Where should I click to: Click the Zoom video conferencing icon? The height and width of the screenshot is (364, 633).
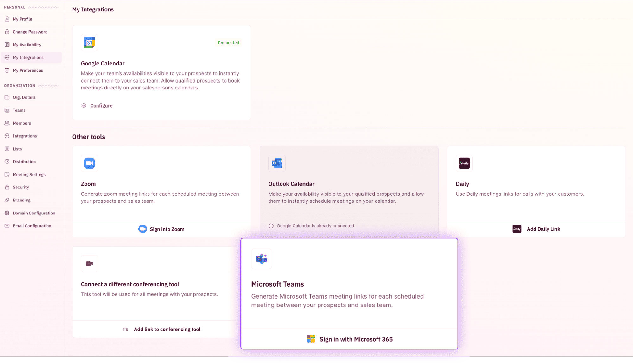pos(89,163)
